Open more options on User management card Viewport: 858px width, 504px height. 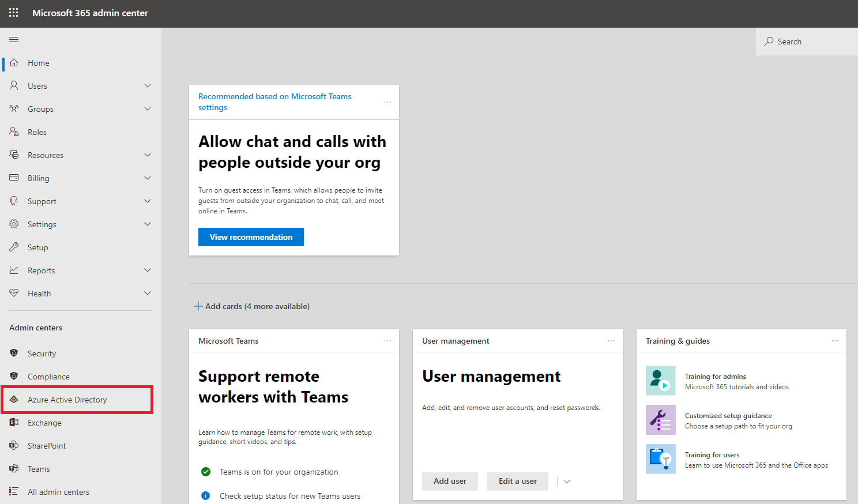coord(611,341)
